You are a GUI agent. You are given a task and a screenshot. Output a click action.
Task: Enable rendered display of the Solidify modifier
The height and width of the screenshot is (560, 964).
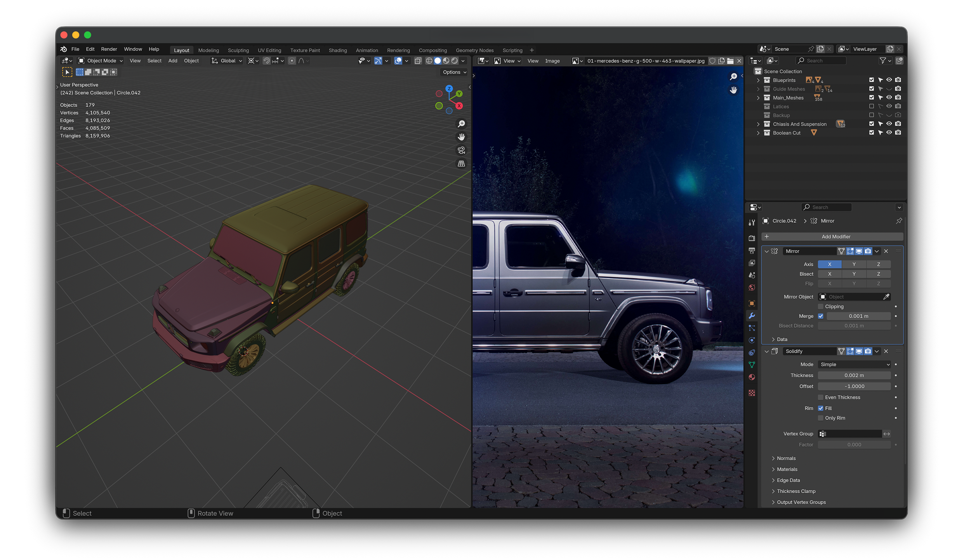click(x=868, y=351)
